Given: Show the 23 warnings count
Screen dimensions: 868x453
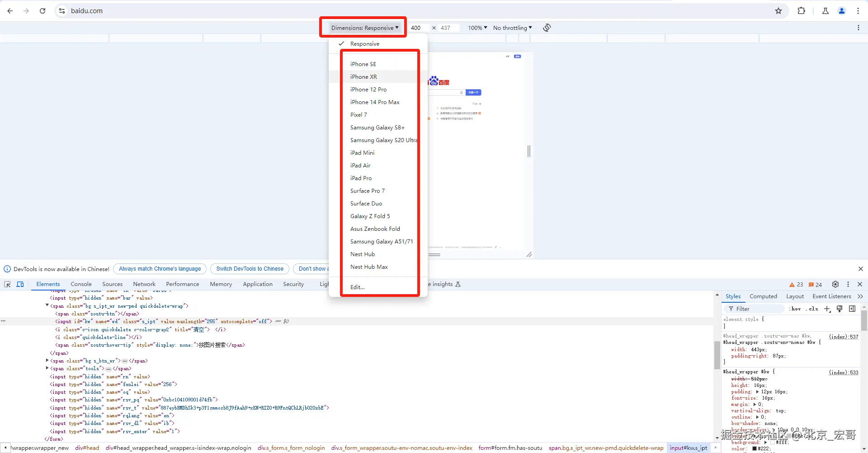Looking at the screenshot, I should 796,285.
